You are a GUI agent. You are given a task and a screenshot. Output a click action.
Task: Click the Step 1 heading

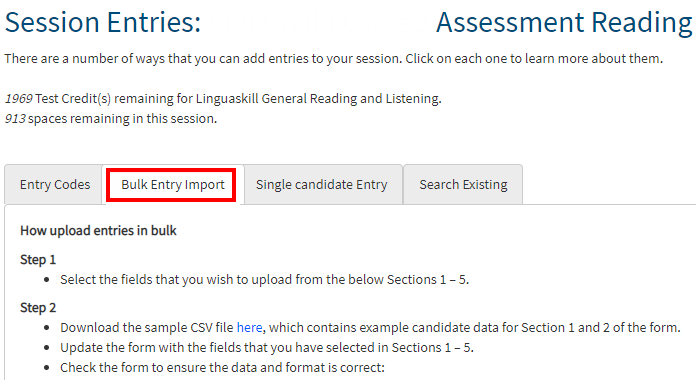38,260
